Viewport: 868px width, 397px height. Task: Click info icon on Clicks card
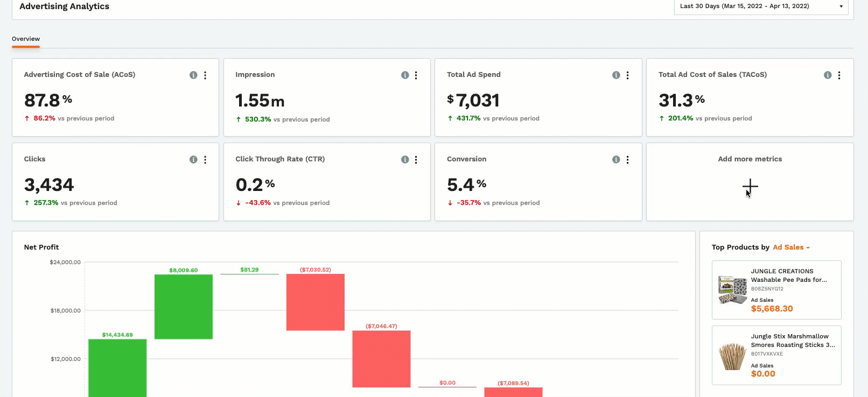[193, 160]
